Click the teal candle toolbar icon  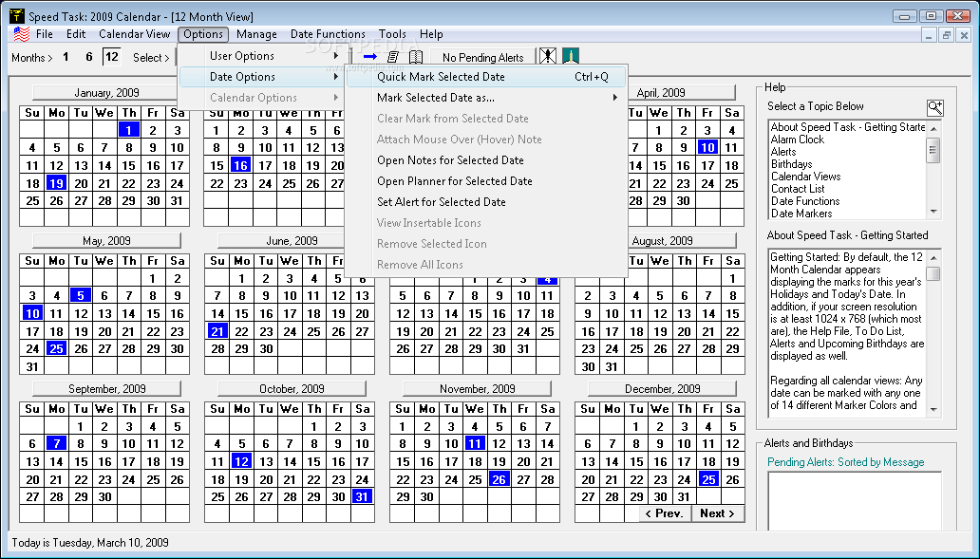pos(571,57)
